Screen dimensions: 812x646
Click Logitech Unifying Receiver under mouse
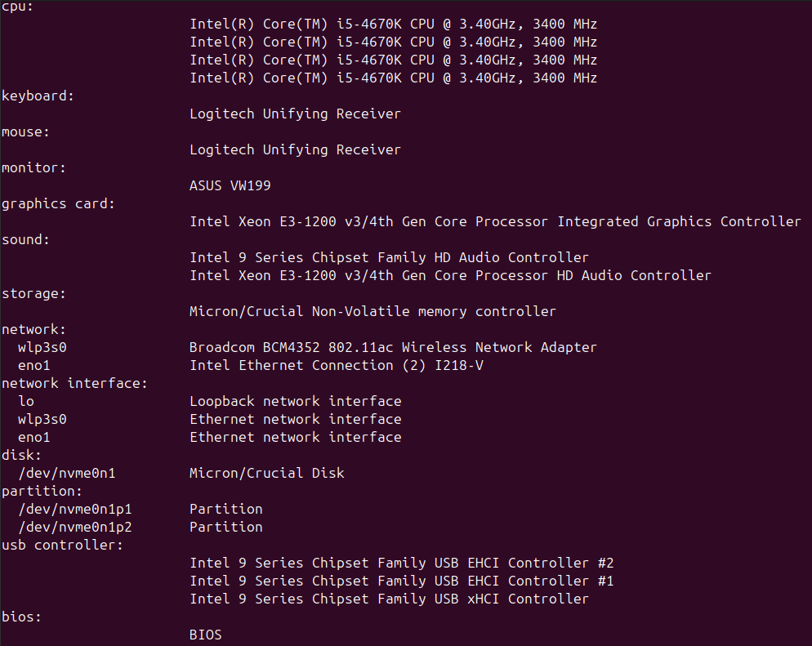295,150
